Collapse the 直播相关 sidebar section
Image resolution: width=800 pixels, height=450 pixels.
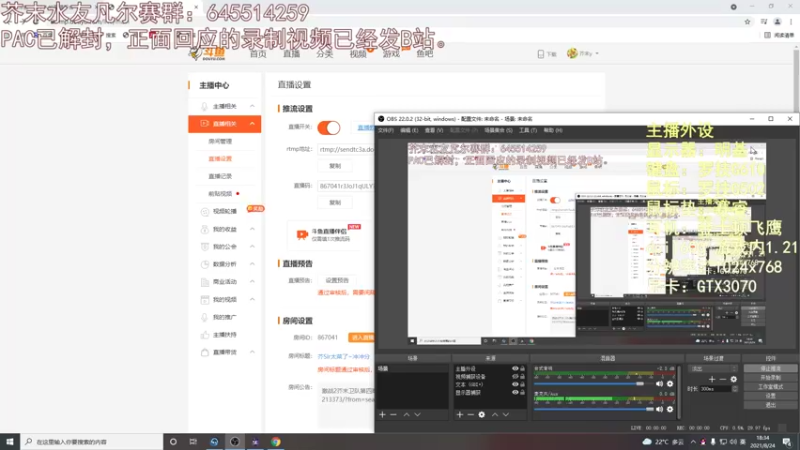[252, 123]
